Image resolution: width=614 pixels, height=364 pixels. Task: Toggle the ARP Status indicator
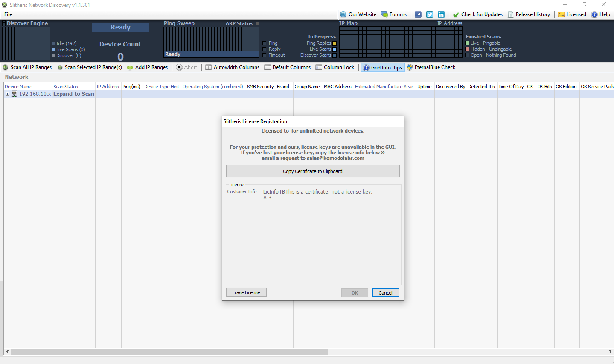[x=258, y=23]
